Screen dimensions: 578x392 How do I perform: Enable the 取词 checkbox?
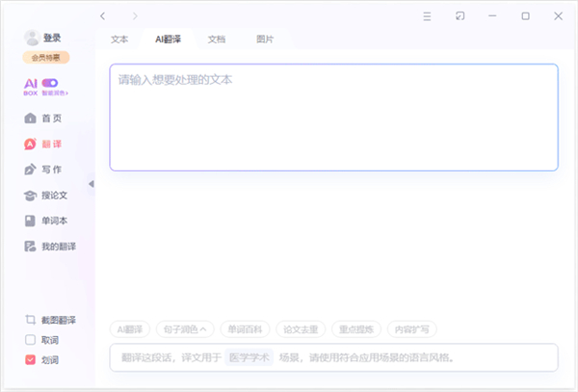point(30,340)
